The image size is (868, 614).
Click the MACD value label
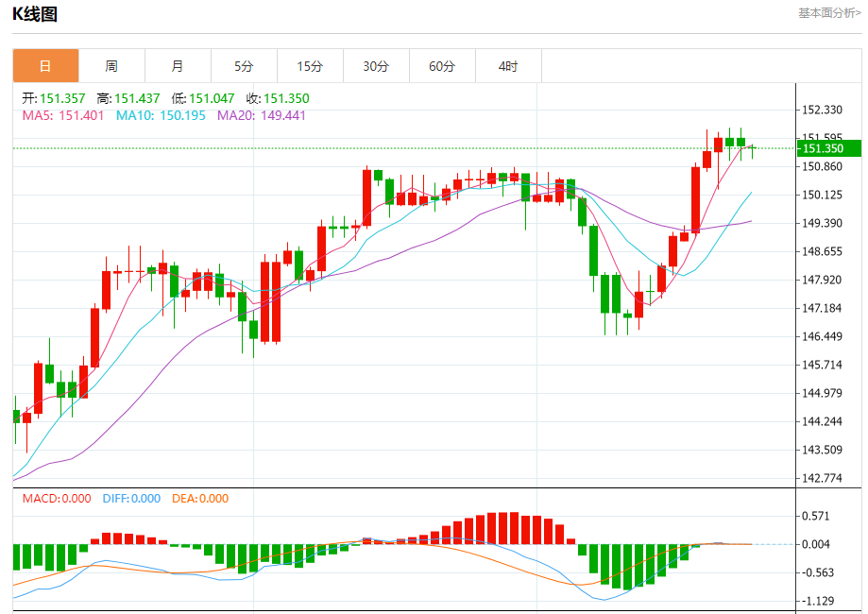coord(57,499)
